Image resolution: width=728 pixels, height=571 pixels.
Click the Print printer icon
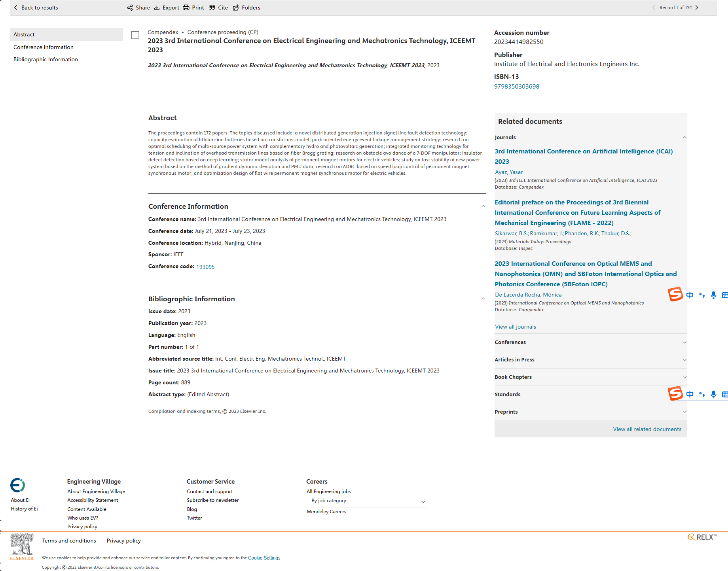pyautogui.click(x=186, y=8)
